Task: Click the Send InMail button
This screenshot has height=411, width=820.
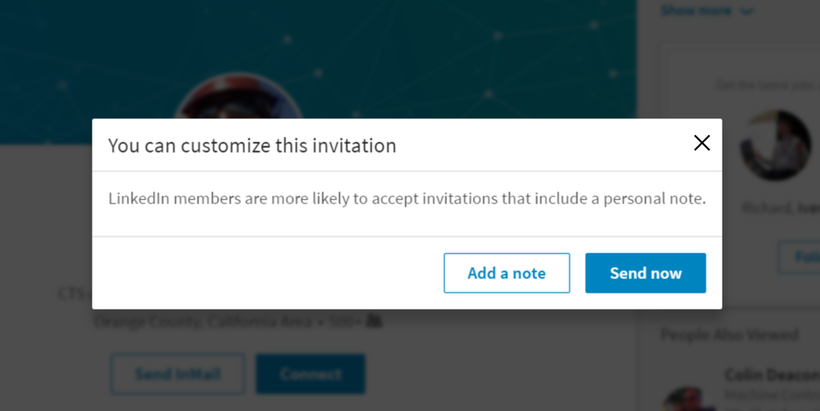Action: [177, 374]
